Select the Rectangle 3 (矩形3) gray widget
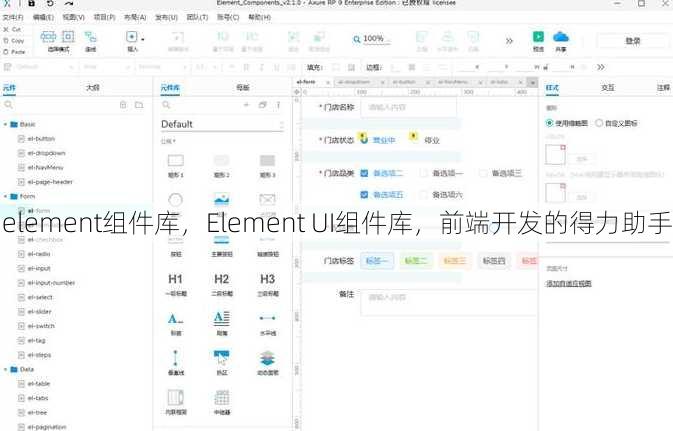This screenshot has height=431, width=673. click(x=267, y=166)
